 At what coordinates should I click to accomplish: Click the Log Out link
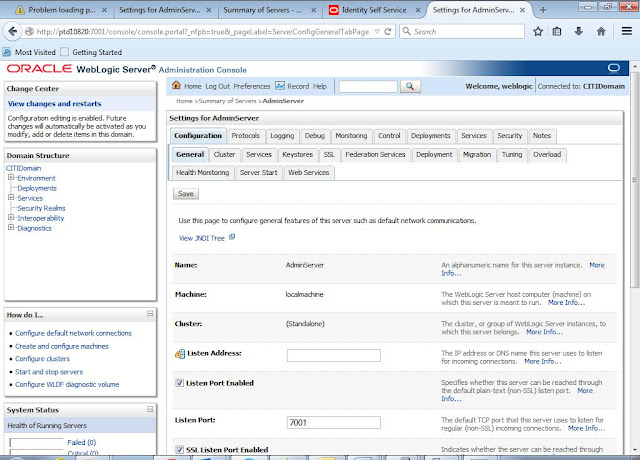(x=218, y=87)
